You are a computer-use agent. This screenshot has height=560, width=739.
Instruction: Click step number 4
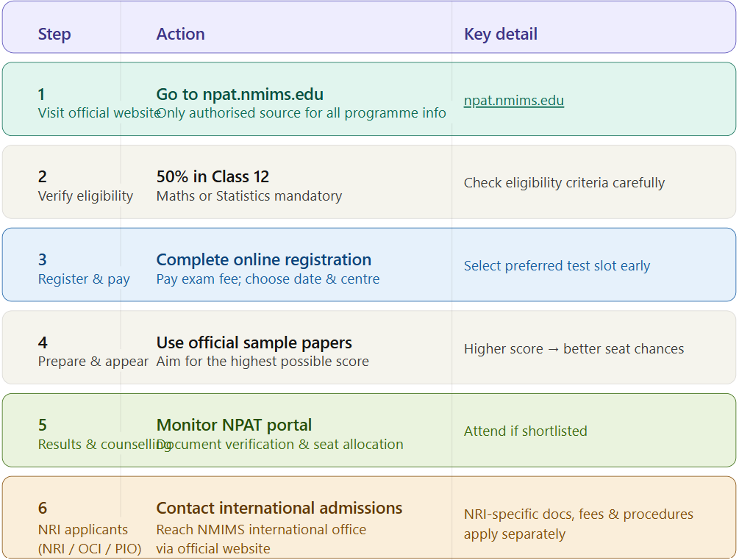coord(43,342)
